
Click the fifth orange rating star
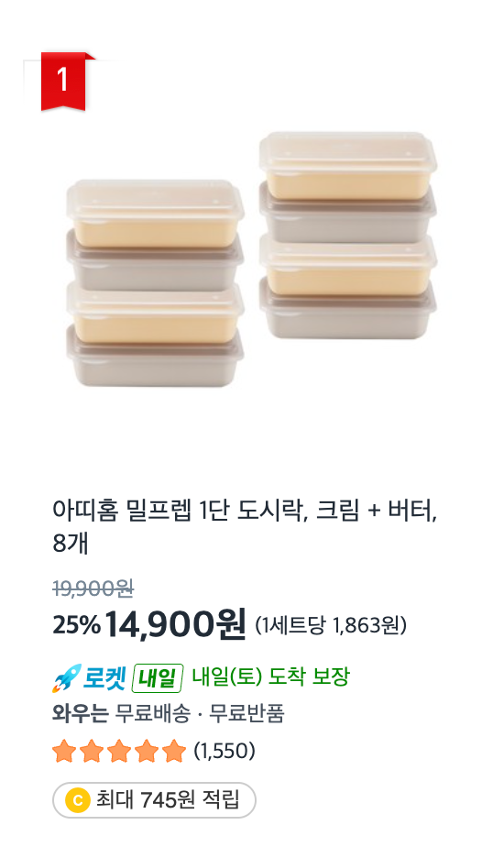tap(174, 751)
